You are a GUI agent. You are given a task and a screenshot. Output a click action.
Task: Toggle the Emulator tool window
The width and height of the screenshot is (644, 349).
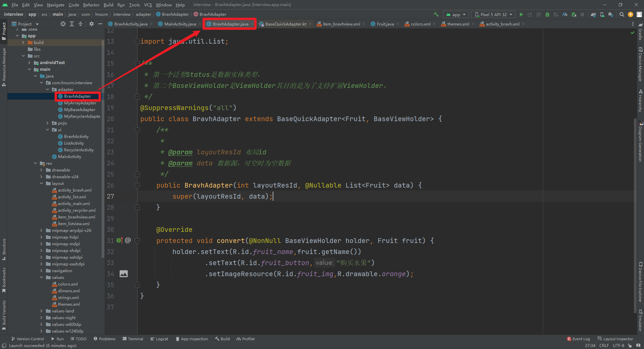[640, 320]
